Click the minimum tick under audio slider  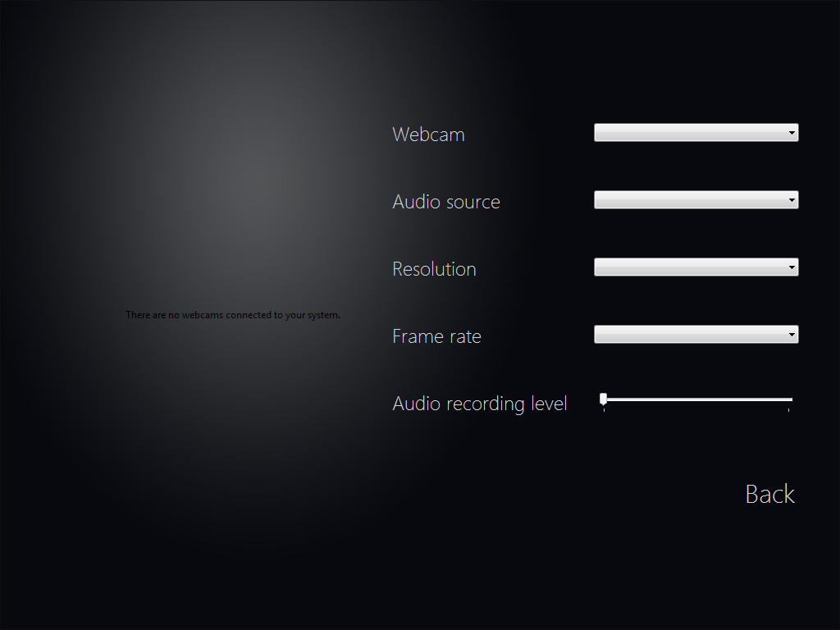click(605, 410)
